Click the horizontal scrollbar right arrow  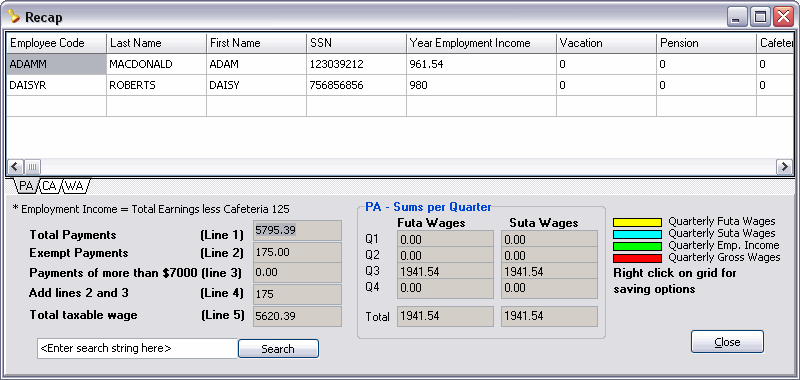pos(784,166)
